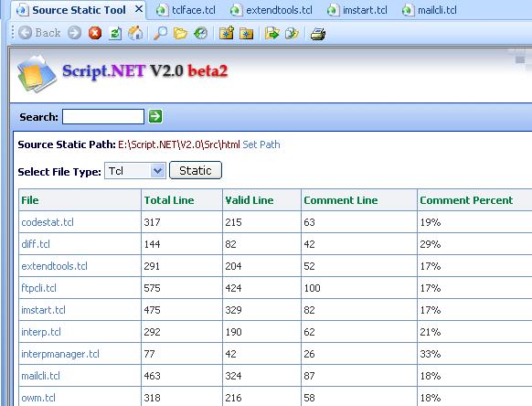This screenshot has width=532, height=406.
Task: Click the document with arrow export icon
Action: point(292,33)
